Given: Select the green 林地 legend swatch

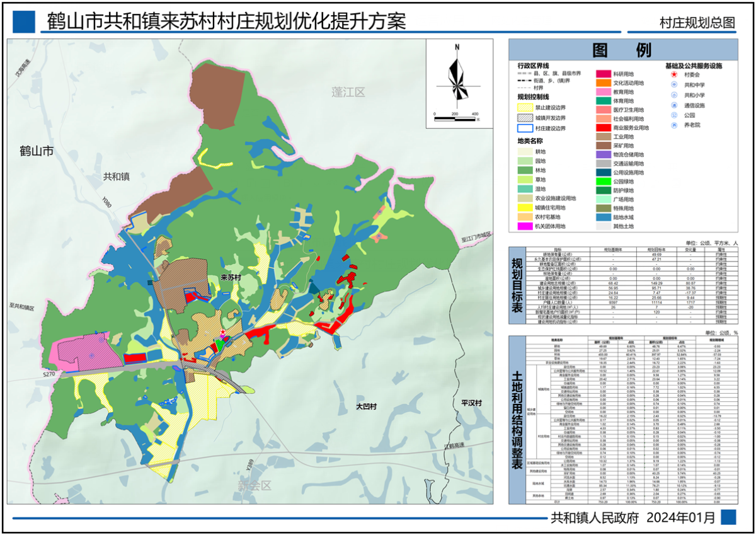Looking at the screenshot, I should [525, 170].
